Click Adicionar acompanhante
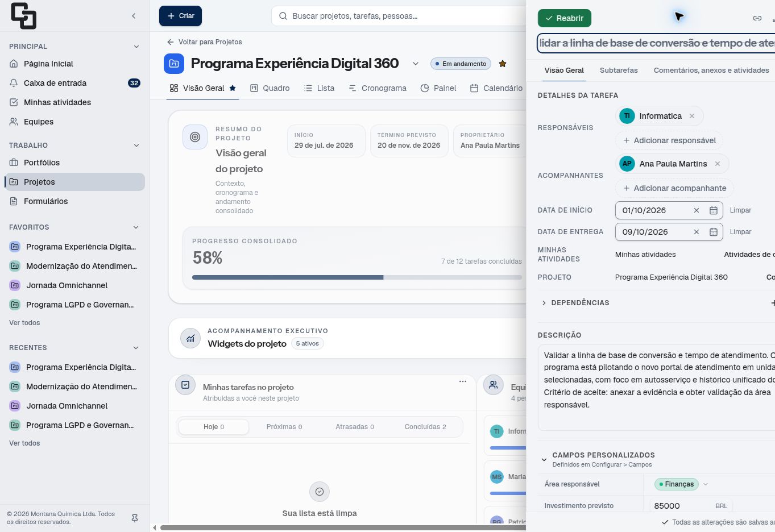Image resolution: width=775 pixels, height=532 pixels. [x=674, y=188]
